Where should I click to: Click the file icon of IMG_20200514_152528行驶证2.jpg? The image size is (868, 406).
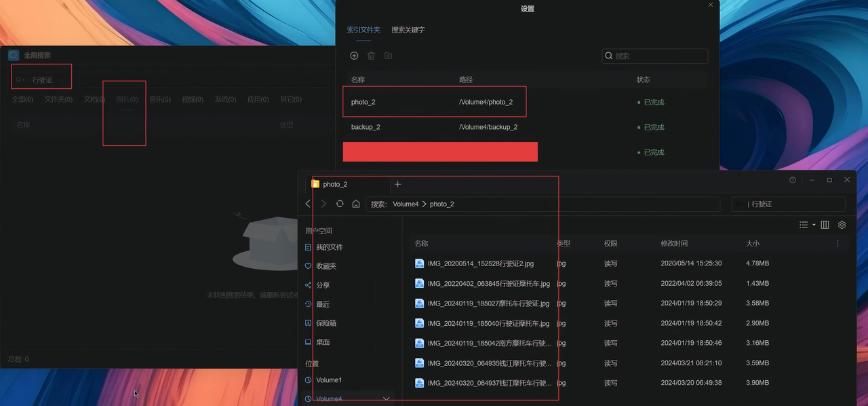point(420,263)
